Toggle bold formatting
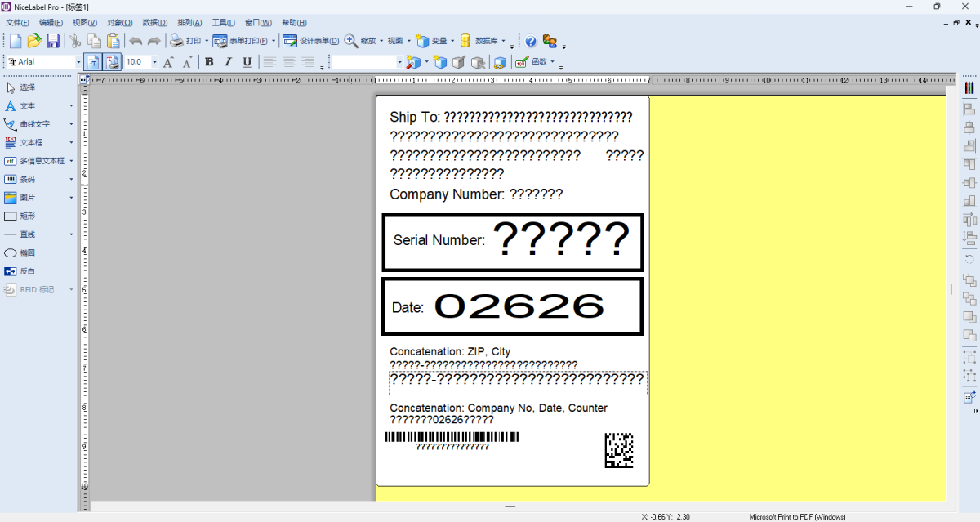The image size is (980, 522). pos(209,62)
